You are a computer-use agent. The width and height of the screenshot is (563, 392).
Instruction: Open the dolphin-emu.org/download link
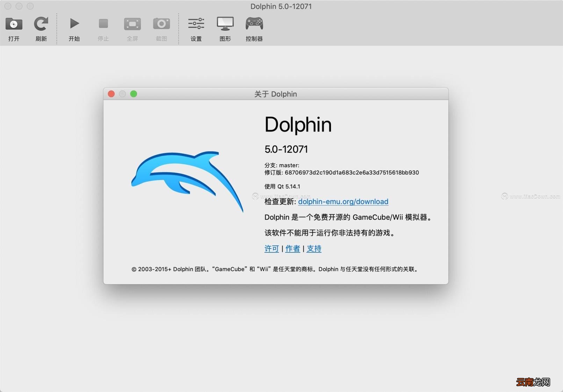point(343,201)
